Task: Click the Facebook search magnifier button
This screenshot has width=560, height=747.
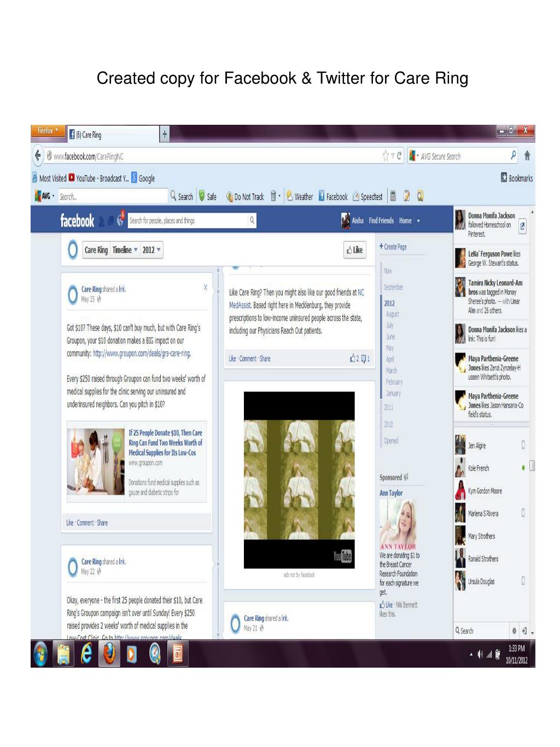Action: pyautogui.click(x=252, y=221)
